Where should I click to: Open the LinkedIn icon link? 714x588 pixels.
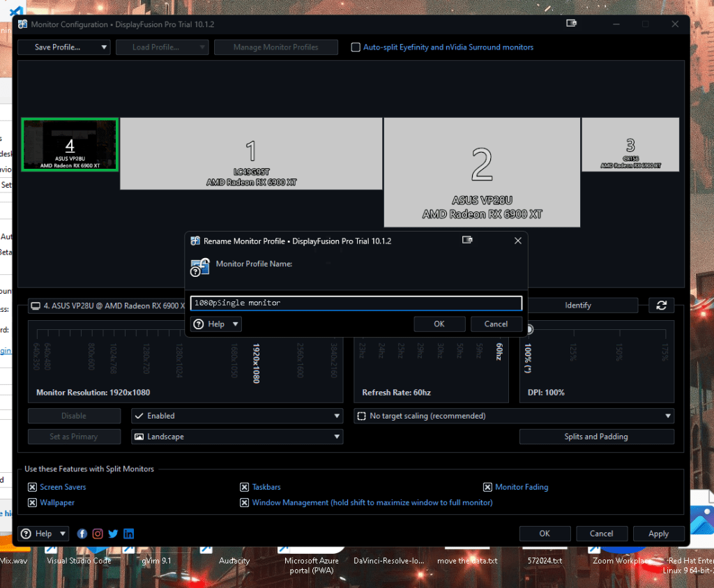point(129,534)
